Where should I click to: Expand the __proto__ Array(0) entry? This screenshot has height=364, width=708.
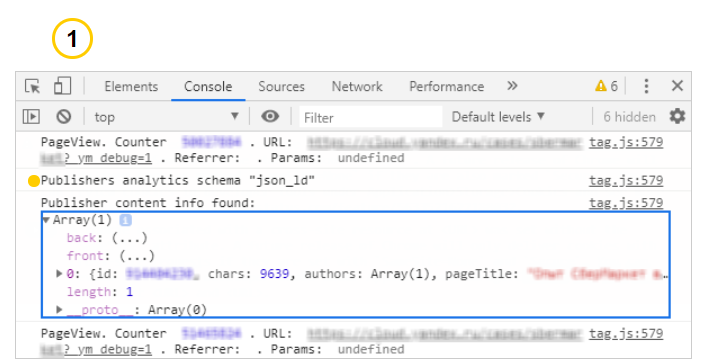click(59, 309)
